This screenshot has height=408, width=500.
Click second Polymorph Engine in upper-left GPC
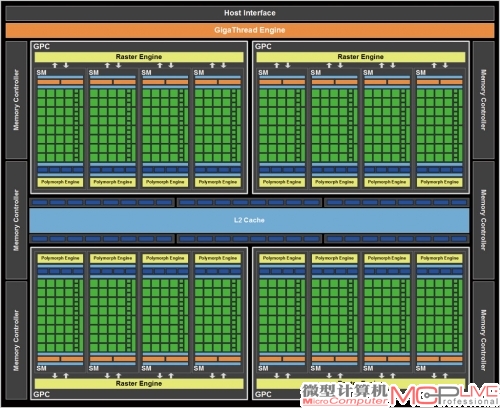(x=113, y=182)
